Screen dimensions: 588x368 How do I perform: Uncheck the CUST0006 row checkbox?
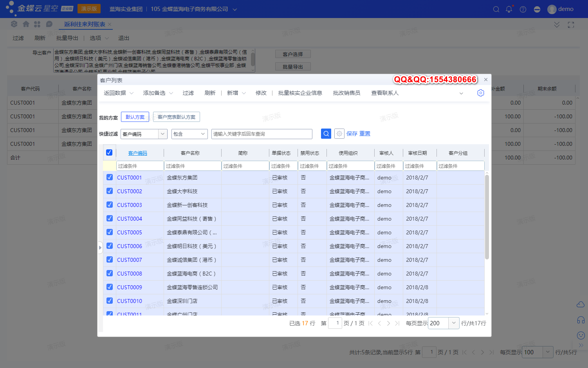[x=110, y=246]
